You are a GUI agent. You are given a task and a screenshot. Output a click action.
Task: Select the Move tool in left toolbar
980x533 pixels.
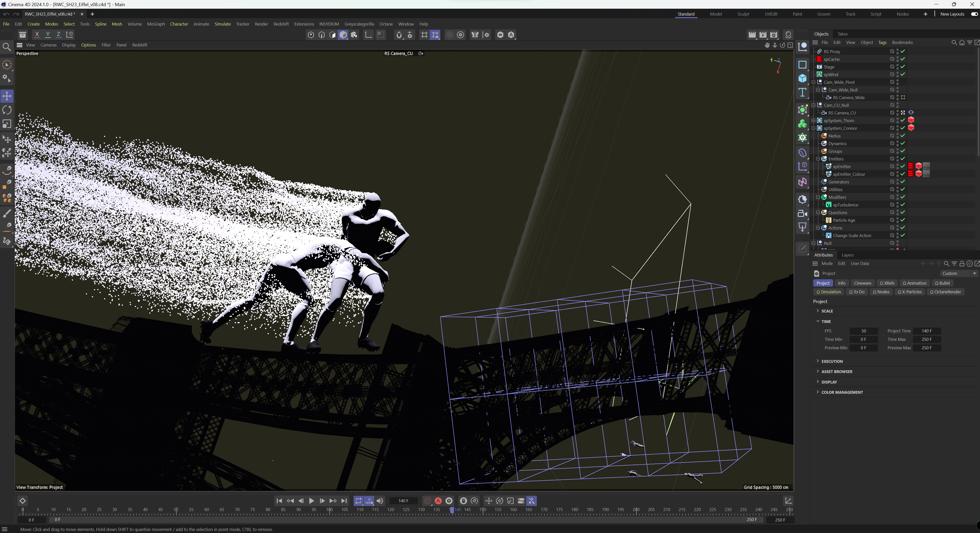click(x=7, y=96)
